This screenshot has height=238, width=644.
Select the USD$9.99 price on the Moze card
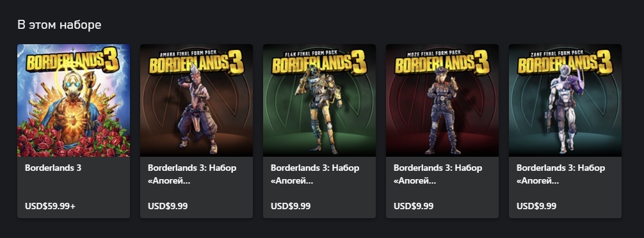(x=413, y=206)
